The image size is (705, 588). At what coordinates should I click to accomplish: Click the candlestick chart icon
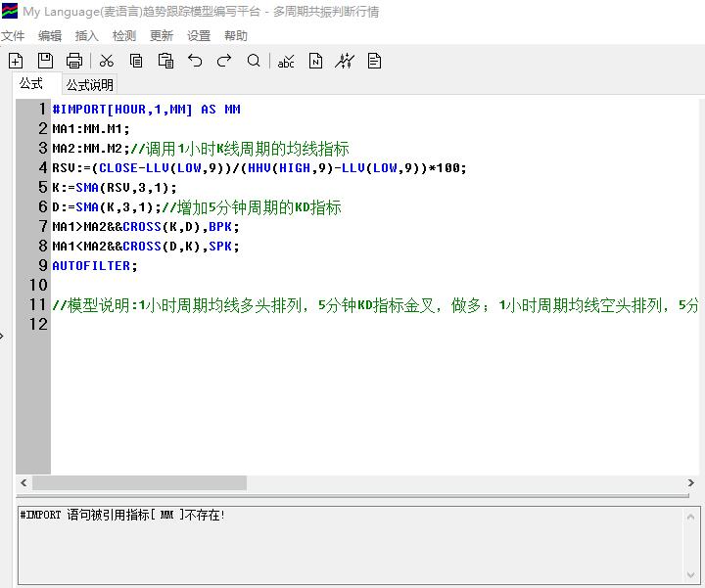pyautogui.click(x=345, y=61)
